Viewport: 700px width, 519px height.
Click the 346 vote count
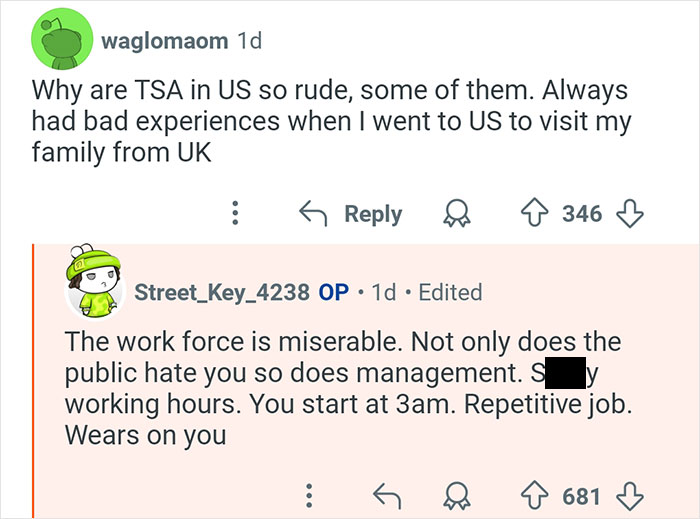(582, 213)
